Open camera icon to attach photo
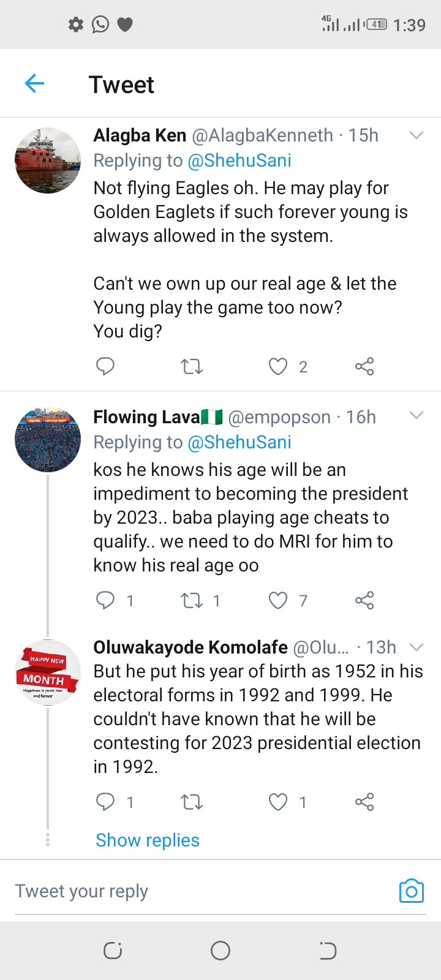The width and height of the screenshot is (441, 980). coord(411,891)
